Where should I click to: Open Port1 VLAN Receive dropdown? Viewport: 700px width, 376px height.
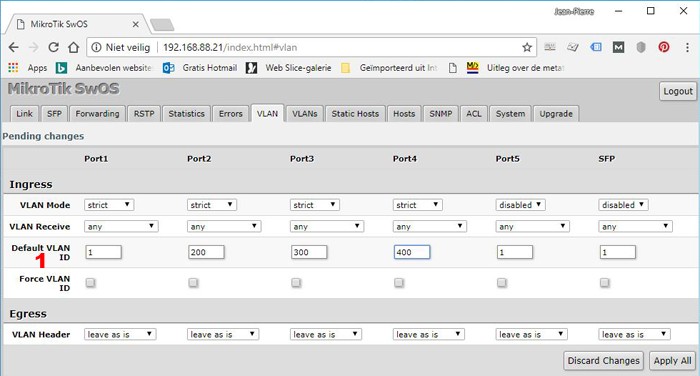coord(121,226)
